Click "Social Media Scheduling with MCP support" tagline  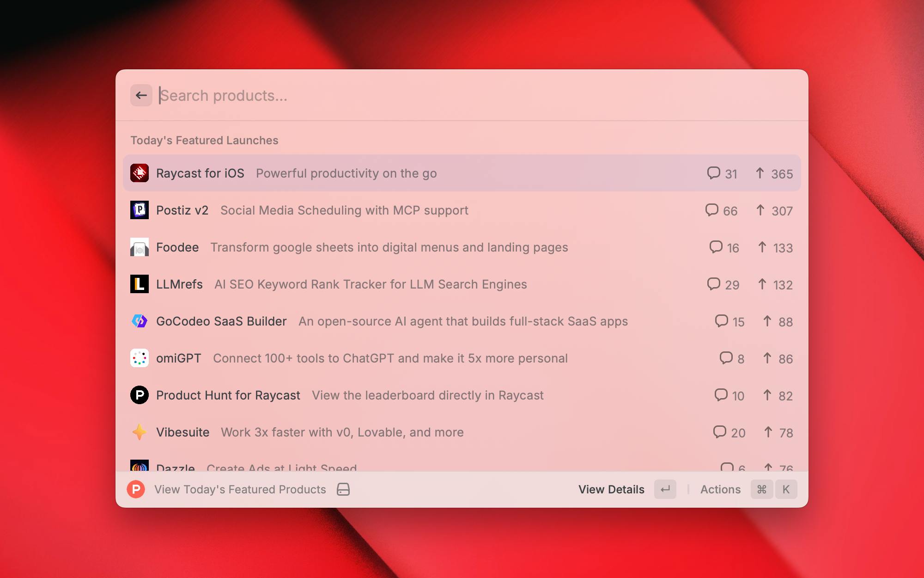344,210
